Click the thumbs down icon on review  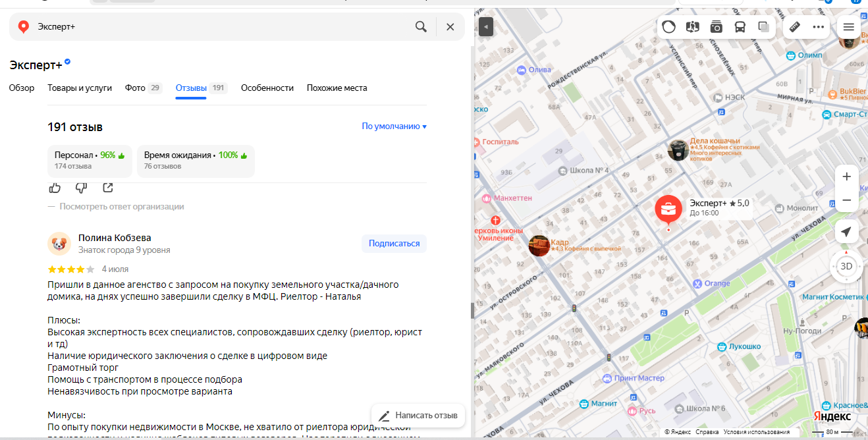(x=82, y=188)
